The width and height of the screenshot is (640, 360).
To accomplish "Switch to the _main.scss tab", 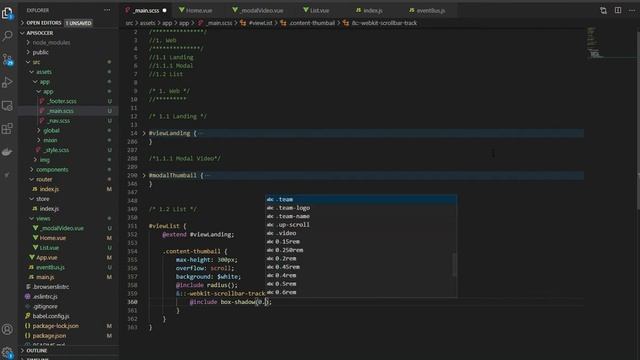I will click(146, 11).
